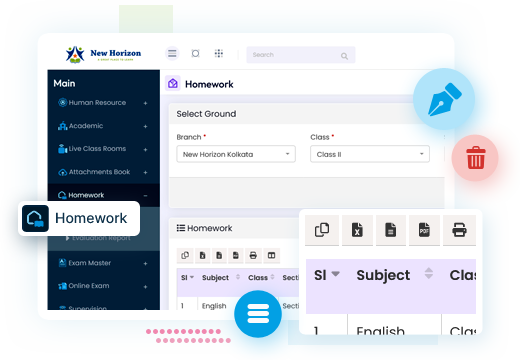The width and height of the screenshot is (520, 360).
Task: Click the large Excel export icon
Action: pyautogui.click(x=357, y=230)
